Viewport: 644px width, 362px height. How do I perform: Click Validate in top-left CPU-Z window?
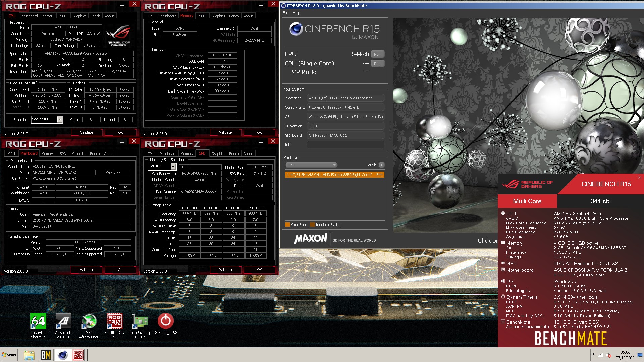point(87,132)
